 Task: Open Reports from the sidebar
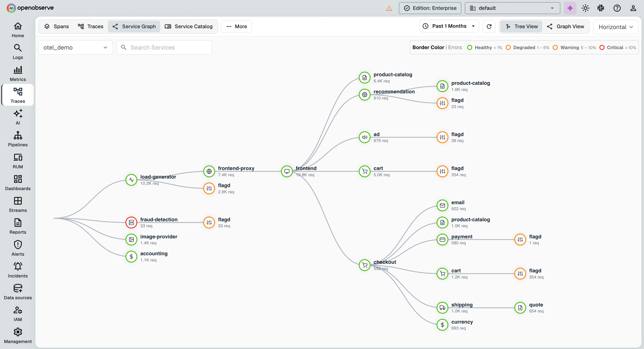click(x=18, y=226)
